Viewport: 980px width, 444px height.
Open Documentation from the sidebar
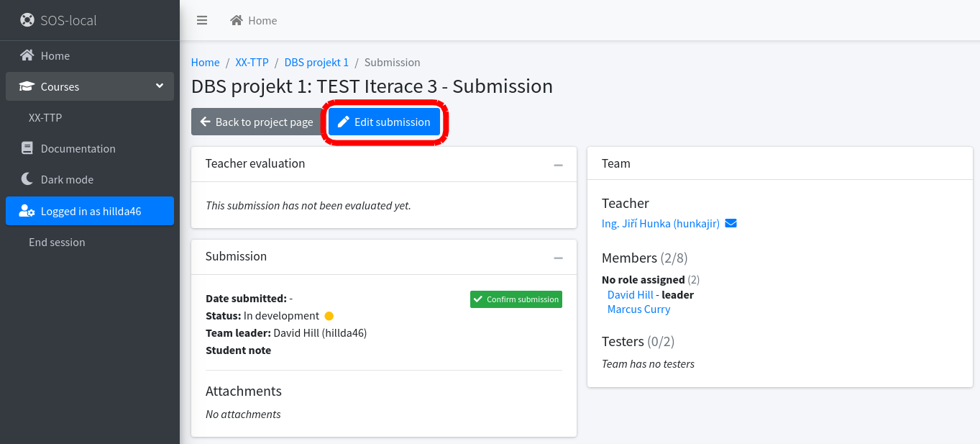[x=90, y=148]
